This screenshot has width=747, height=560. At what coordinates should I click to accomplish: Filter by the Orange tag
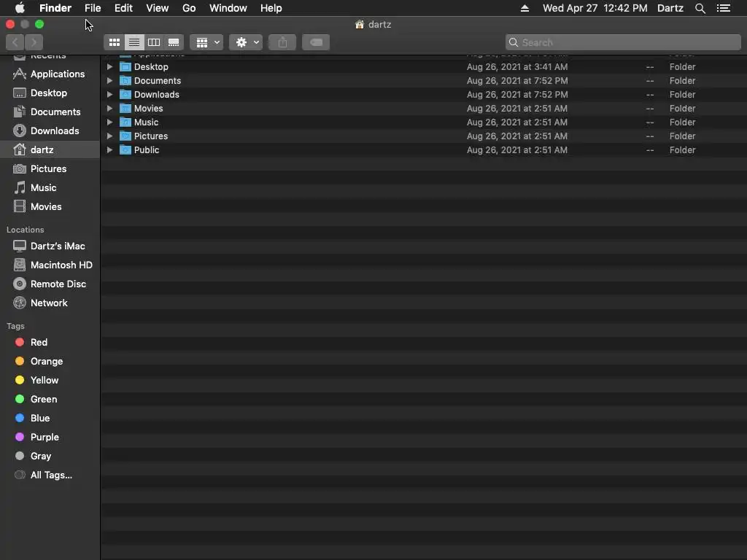tap(50, 362)
